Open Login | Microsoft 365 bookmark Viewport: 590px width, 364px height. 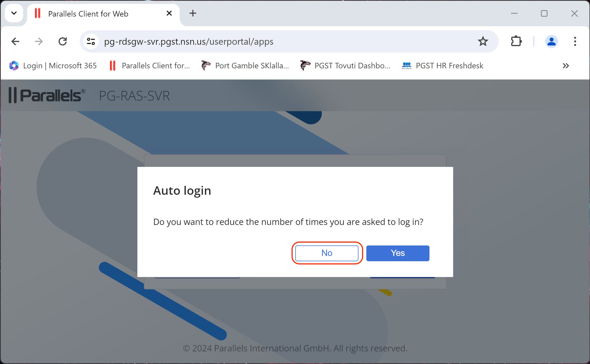[53, 66]
